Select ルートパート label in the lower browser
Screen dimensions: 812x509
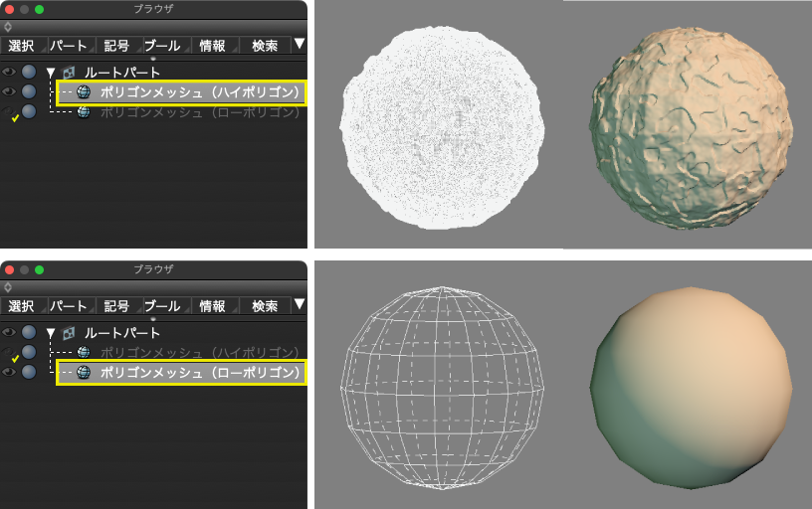point(122,333)
